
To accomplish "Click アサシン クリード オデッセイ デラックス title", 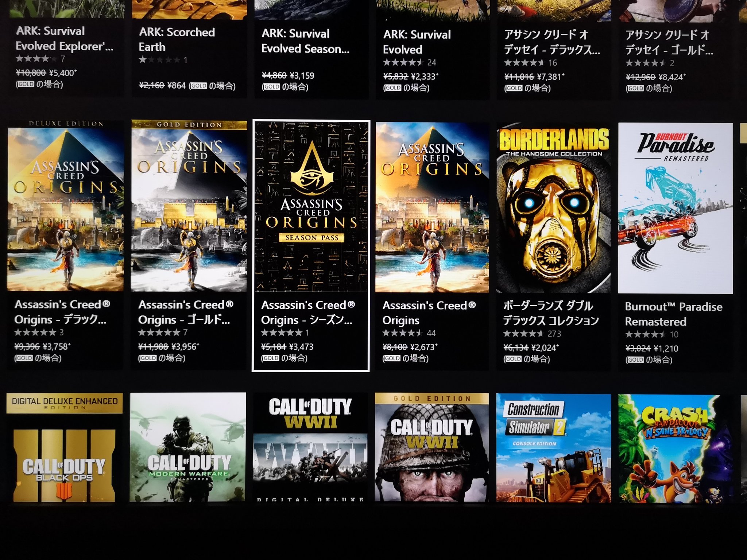I will (x=552, y=42).
